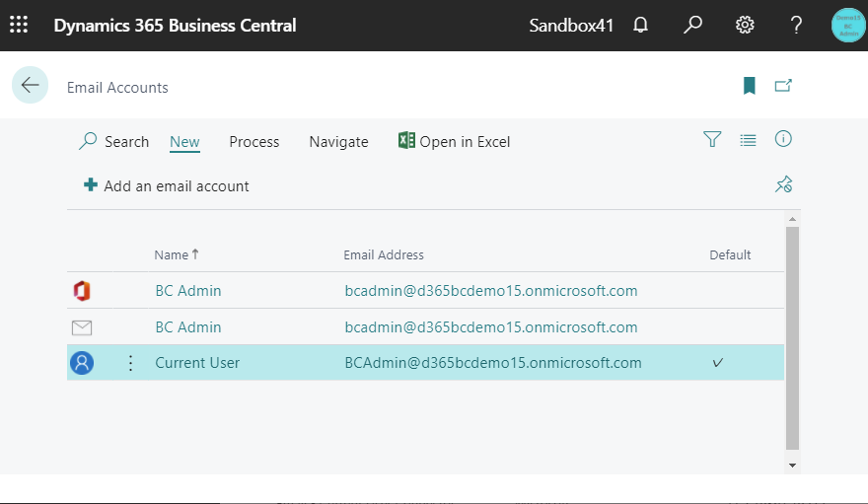
Task: Open the notifications bell
Action: point(640,25)
